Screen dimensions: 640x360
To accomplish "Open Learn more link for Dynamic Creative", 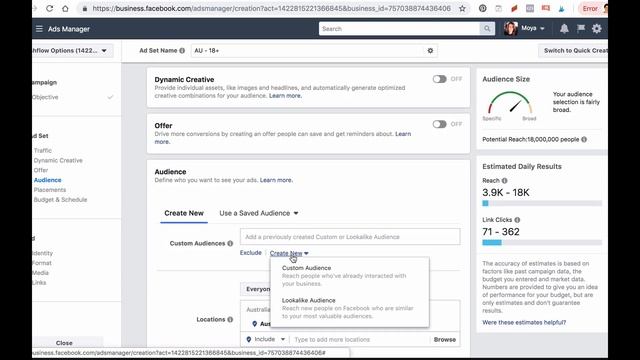I will click(x=285, y=96).
